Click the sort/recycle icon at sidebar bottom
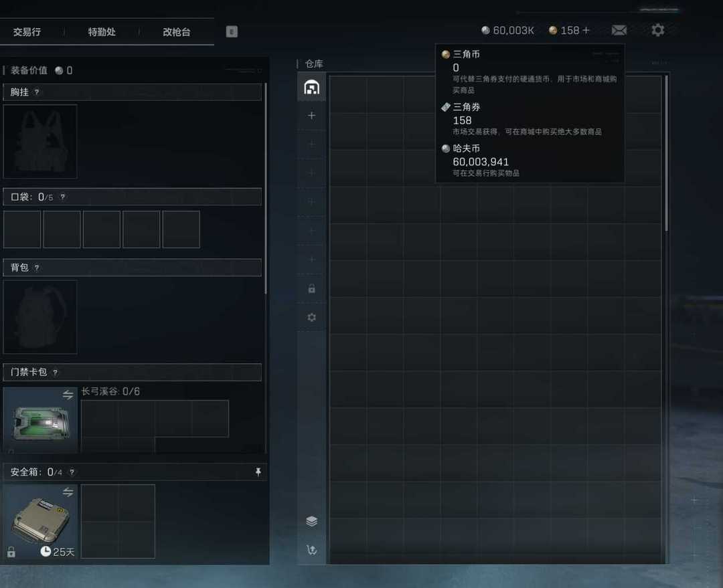The image size is (723, 588). pyautogui.click(x=312, y=550)
